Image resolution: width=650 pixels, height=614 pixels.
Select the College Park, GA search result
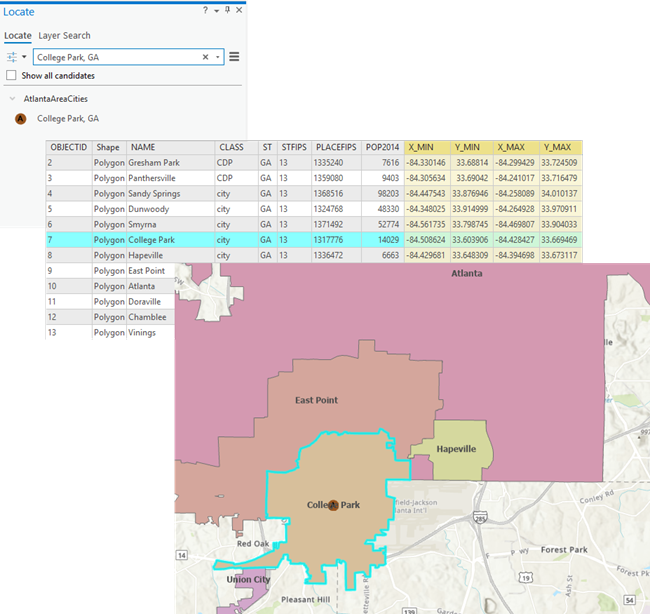pos(67,118)
